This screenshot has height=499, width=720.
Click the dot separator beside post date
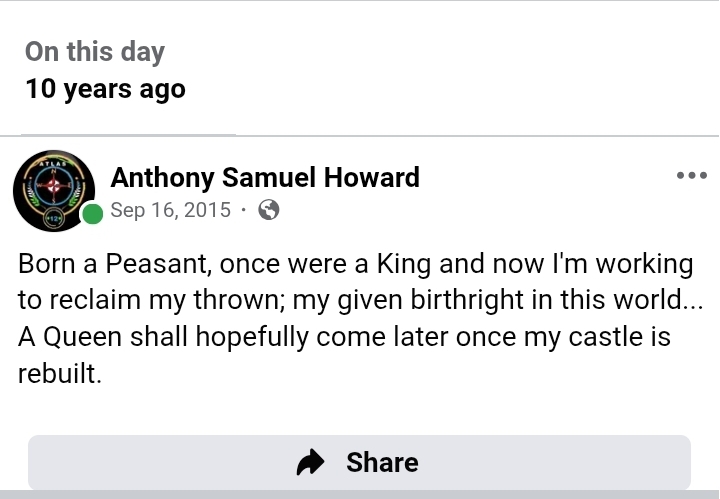click(x=243, y=210)
